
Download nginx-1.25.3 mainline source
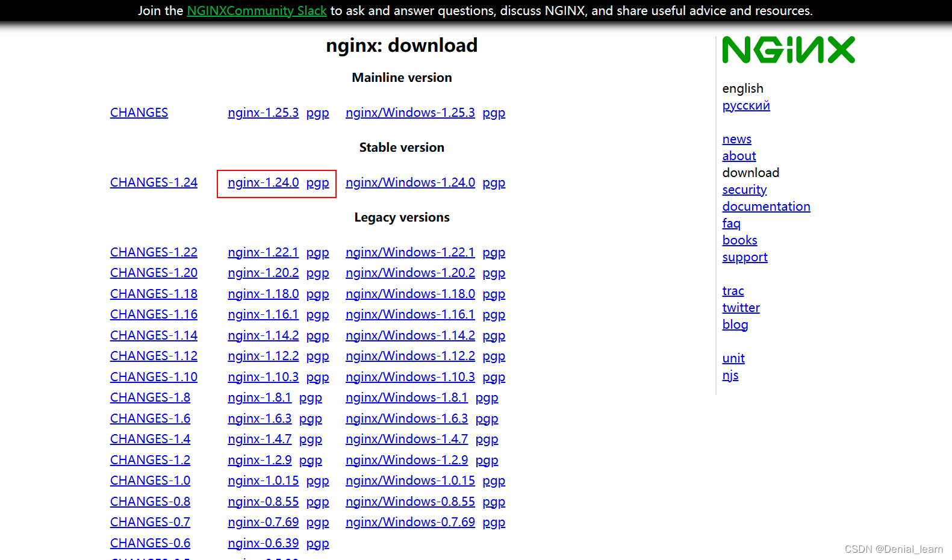pyautogui.click(x=263, y=113)
